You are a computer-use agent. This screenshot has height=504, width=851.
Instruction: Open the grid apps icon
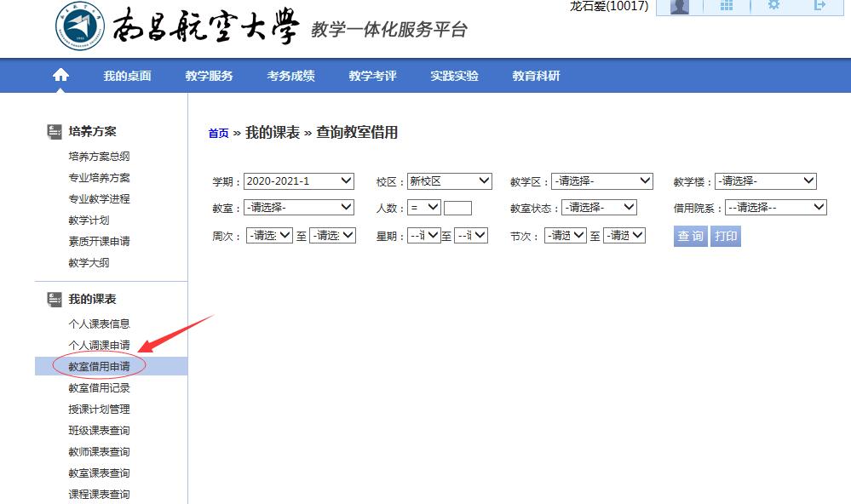pyautogui.click(x=727, y=6)
